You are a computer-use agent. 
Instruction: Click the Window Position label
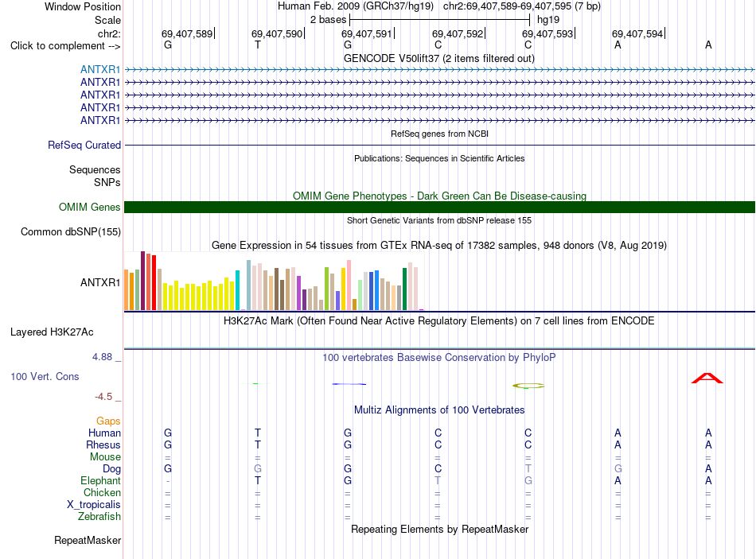(83, 6)
